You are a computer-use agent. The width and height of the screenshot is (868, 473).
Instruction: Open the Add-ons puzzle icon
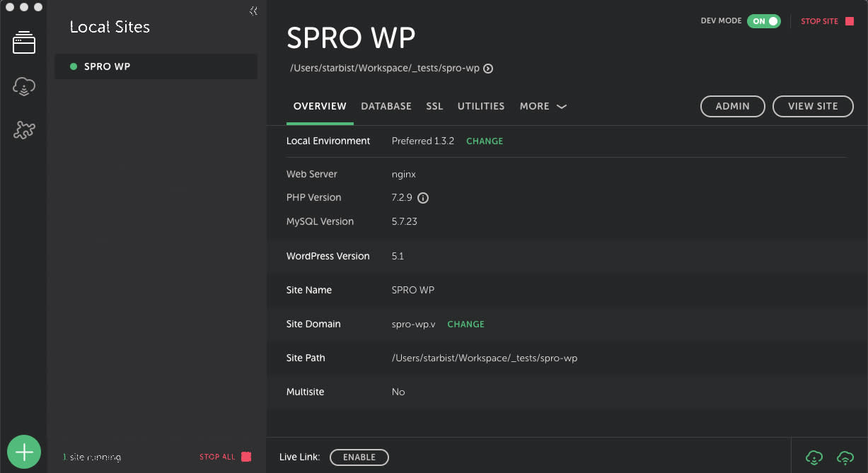click(24, 130)
